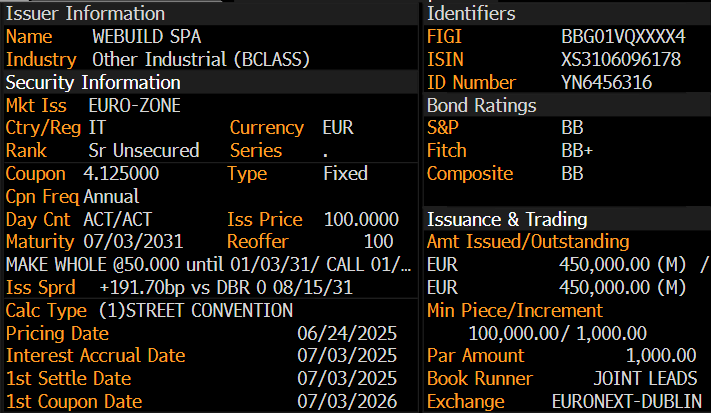Image resolution: width=711 pixels, height=413 pixels.
Task: Select the 1st Coupon Date 07/03/2026
Action: click(x=347, y=402)
